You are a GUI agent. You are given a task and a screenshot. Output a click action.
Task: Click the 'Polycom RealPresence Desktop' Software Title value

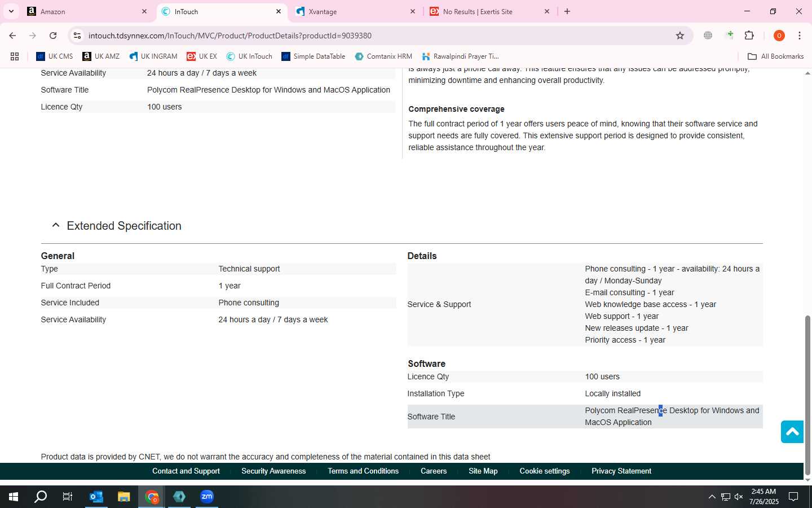[x=672, y=417]
